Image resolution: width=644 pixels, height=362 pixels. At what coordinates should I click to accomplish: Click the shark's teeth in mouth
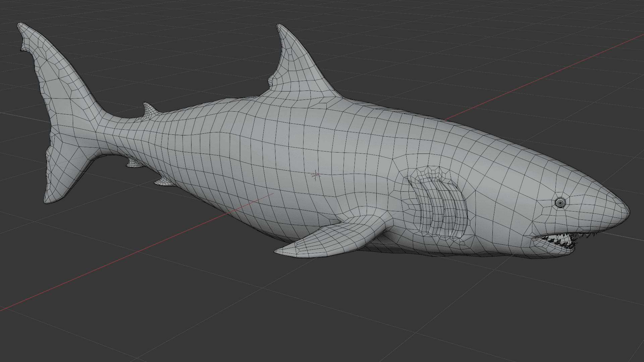pyautogui.click(x=558, y=241)
